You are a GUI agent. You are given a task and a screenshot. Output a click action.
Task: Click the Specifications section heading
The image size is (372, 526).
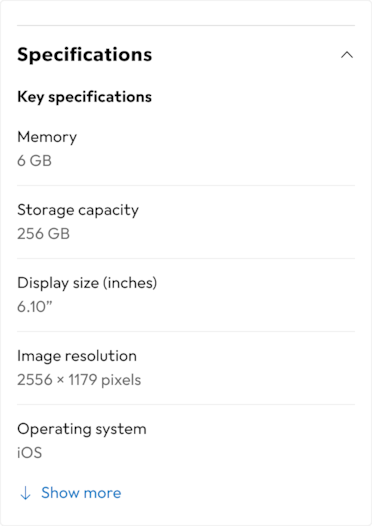[x=85, y=54]
